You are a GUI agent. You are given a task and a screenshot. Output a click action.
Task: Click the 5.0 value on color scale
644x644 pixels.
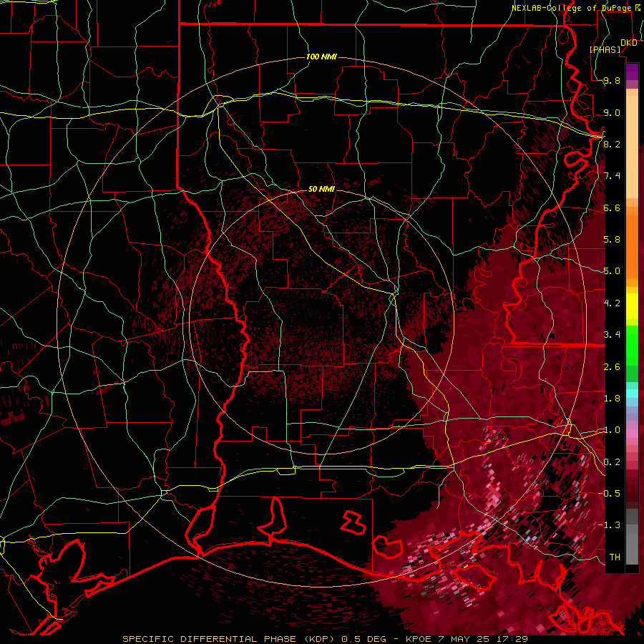coord(612,271)
